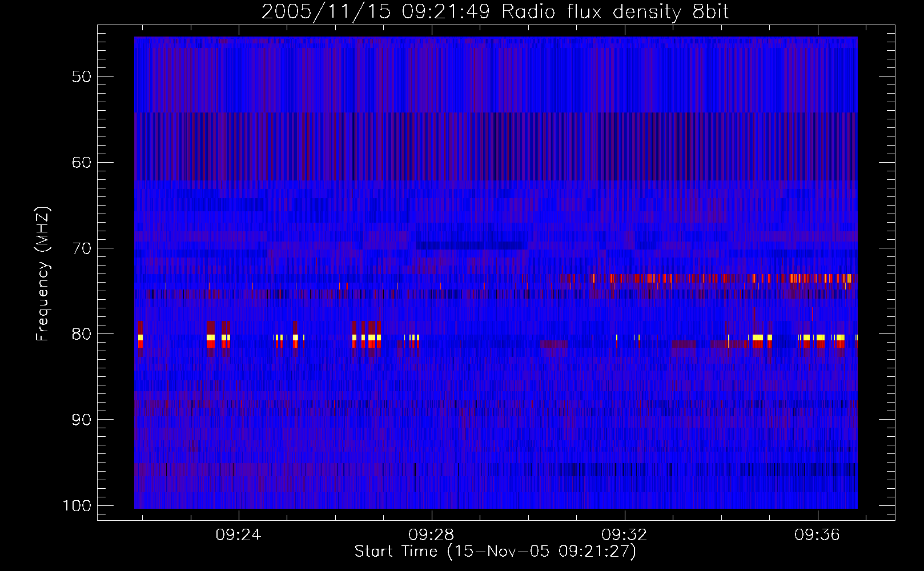Click the plot title "Radio flux density 8bit"

coord(615,12)
